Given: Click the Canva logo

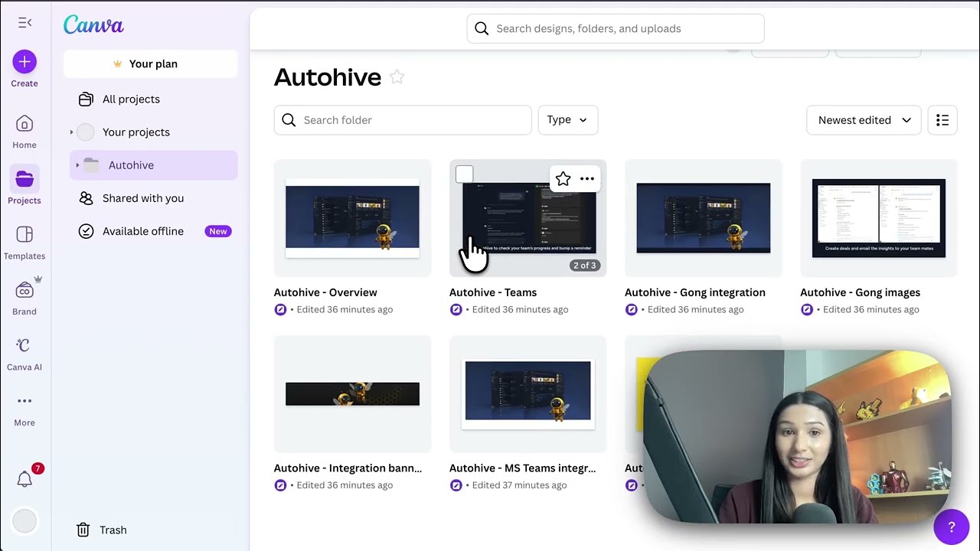Looking at the screenshot, I should tap(93, 25).
